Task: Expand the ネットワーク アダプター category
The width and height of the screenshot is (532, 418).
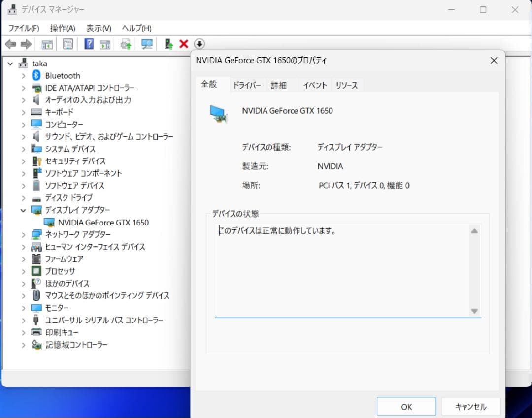Action: pos(23,234)
